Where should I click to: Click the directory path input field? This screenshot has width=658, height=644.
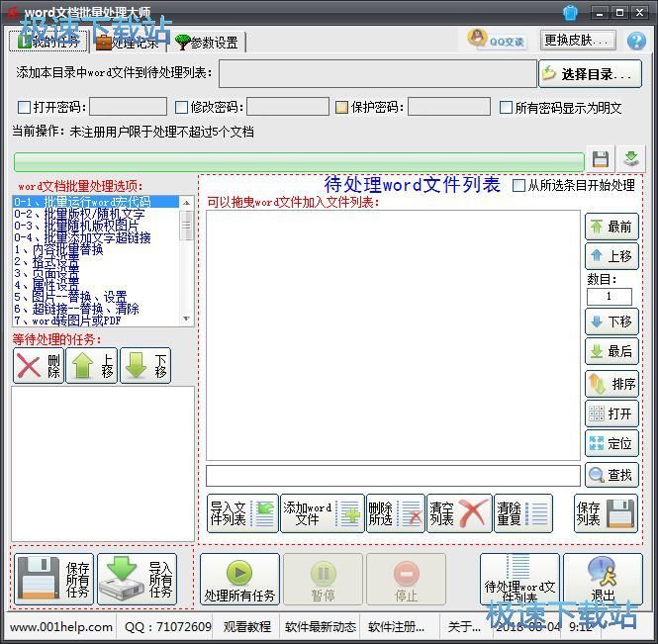coord(378,74)
